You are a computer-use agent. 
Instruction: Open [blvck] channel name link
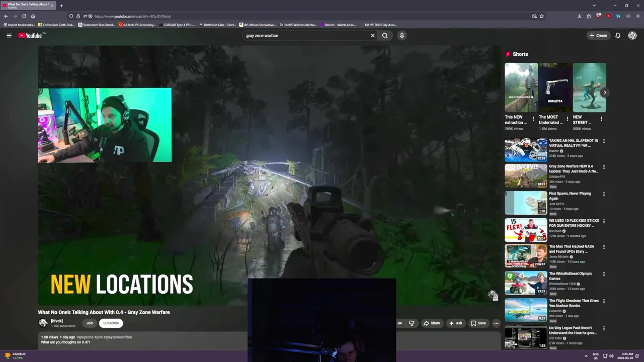click(x=57, y=321)
